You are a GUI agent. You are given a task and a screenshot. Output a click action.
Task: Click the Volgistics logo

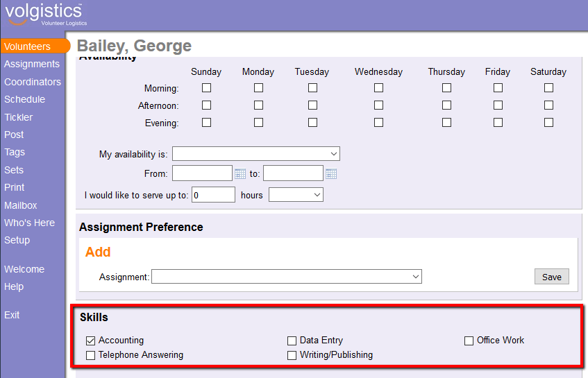click(x=43, y=15)
